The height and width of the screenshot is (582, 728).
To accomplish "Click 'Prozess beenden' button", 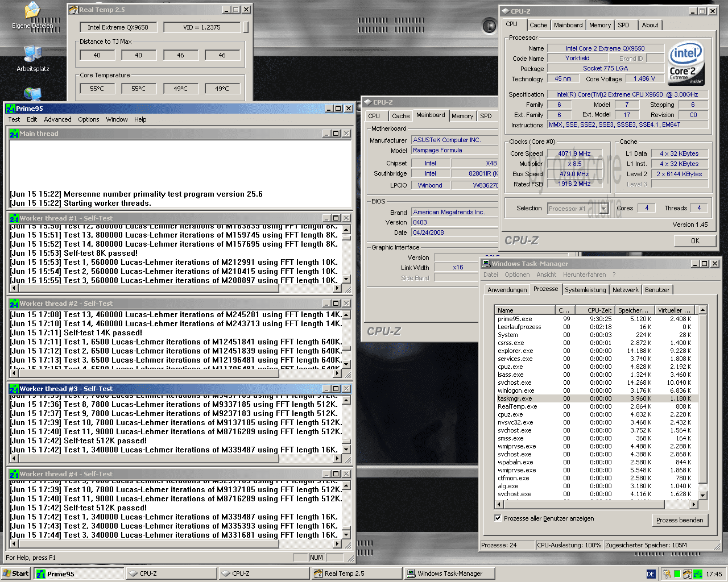I will [x=680, y=520].
